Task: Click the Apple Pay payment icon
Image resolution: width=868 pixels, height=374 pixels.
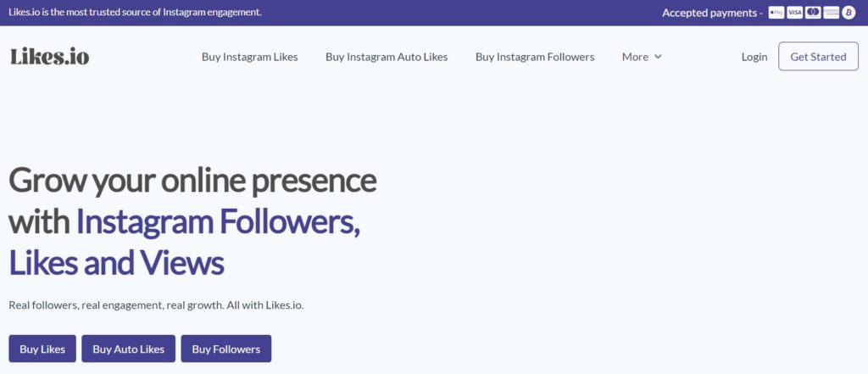Action: [x=776, y=13]
